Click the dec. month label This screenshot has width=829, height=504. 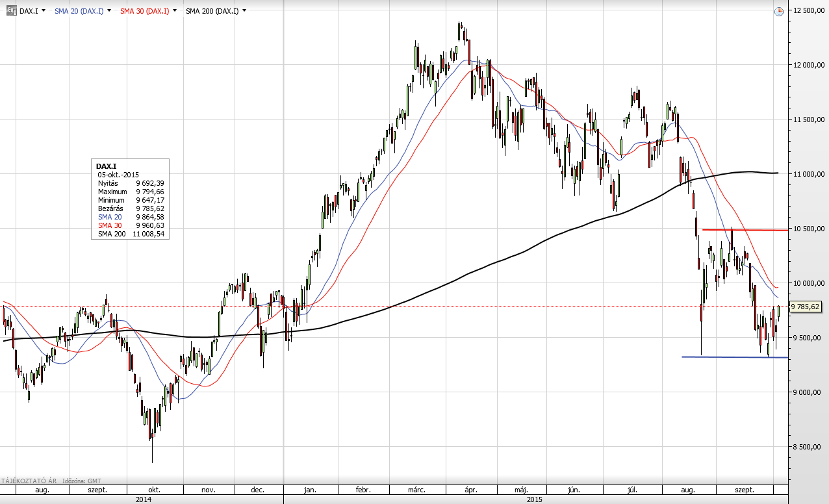point(257,490)
